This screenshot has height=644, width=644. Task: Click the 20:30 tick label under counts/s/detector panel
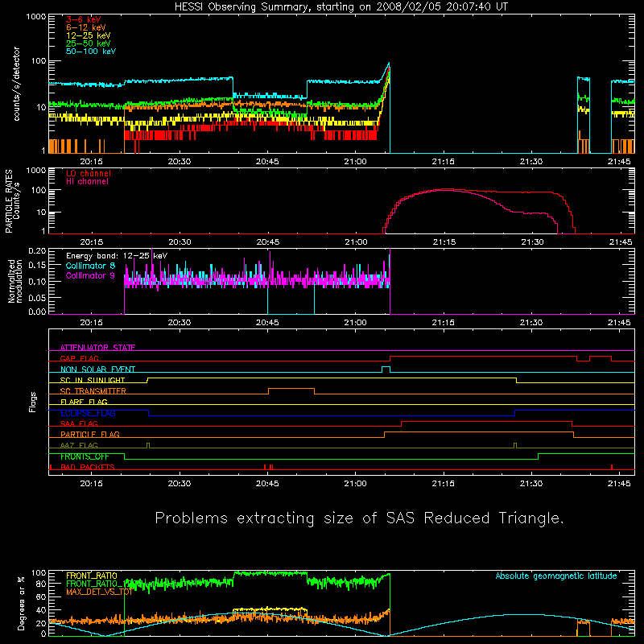coord(180,162)
